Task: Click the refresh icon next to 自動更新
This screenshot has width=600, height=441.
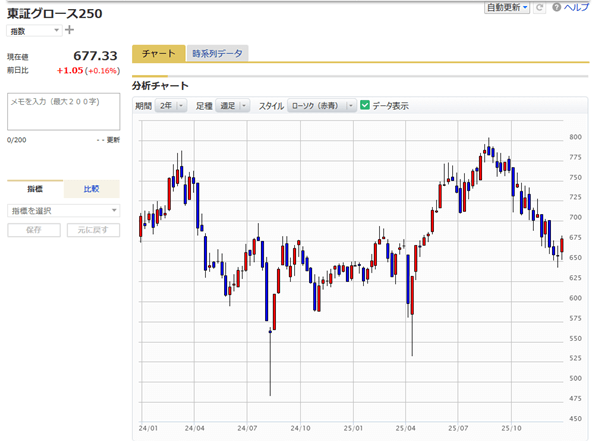Action: tap(540, 7)
